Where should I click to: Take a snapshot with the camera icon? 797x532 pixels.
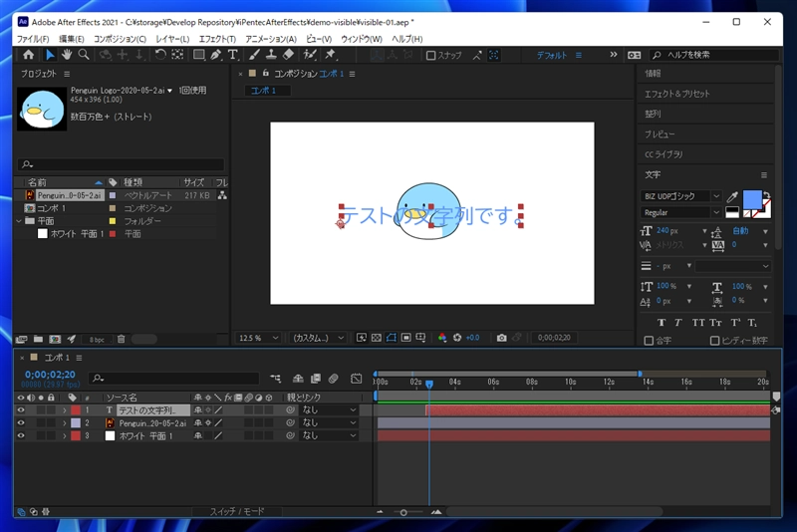click(502, 338)
